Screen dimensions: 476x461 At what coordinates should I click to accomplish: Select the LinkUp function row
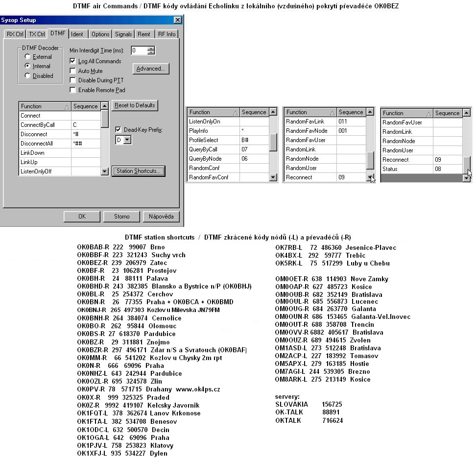60,162
